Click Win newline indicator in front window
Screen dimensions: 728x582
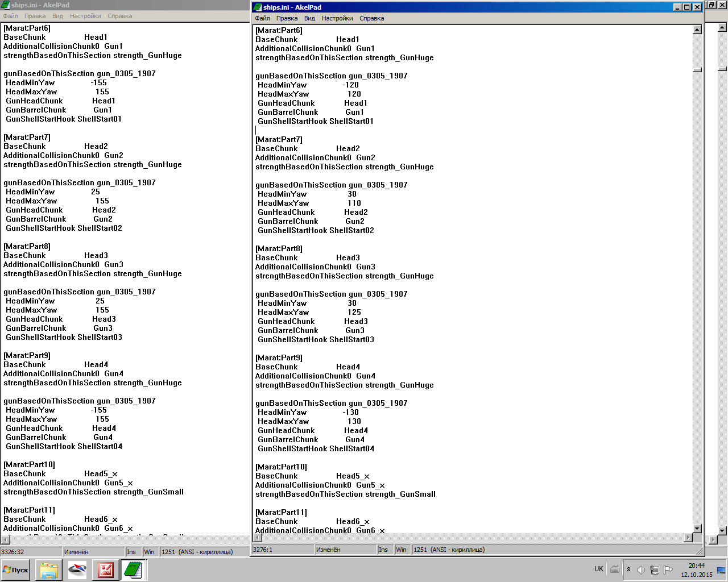tap(403, 550)
